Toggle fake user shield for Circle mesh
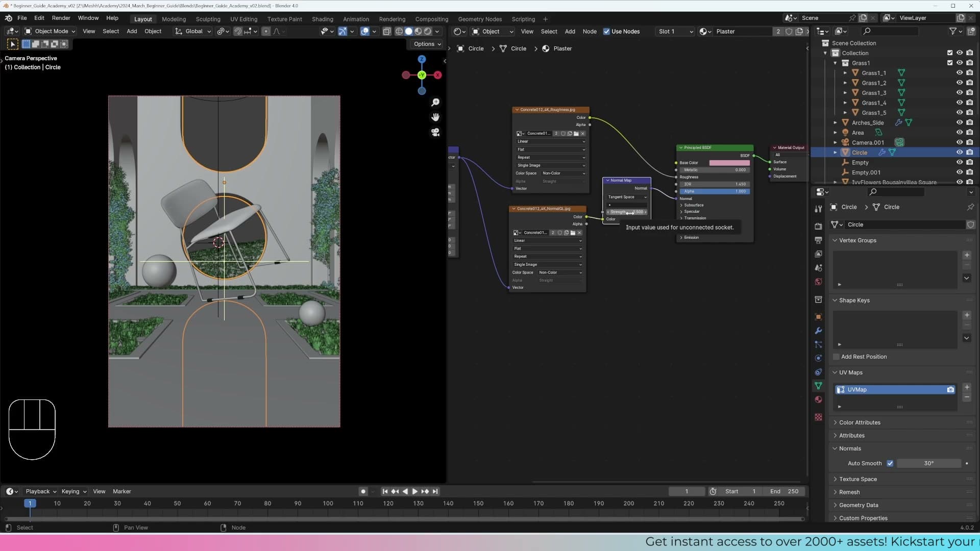Image resolution: width=980 pixels, height=551 pixels. tap(970, 224)
